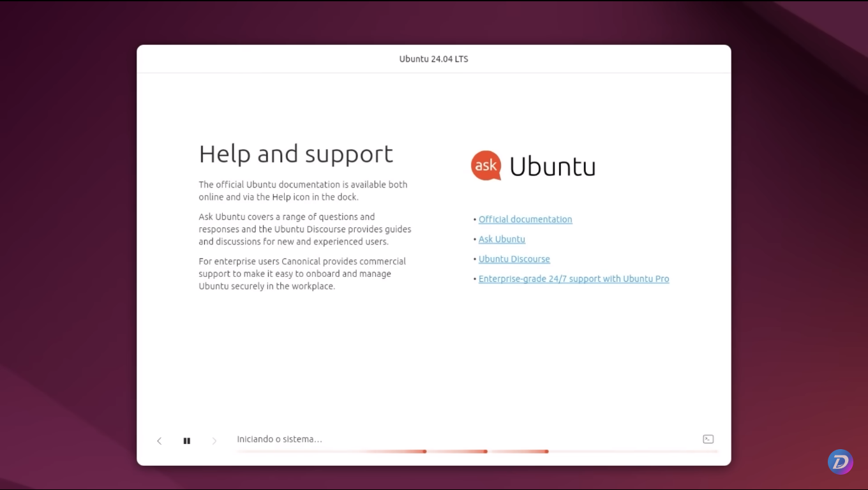Screen dimensions: 868x490
Task: Go back to the previous slideshow slide
Action: [x=159, y=440]
